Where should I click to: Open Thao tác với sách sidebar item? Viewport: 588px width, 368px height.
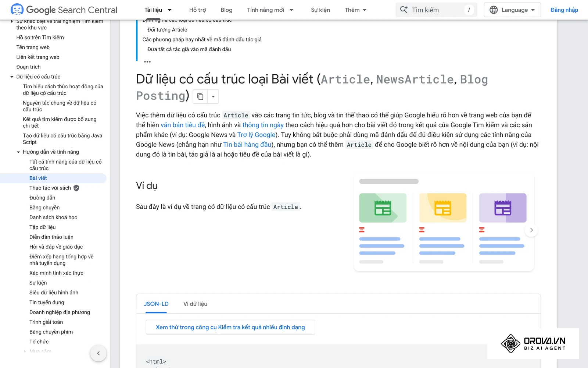[50, 188]
